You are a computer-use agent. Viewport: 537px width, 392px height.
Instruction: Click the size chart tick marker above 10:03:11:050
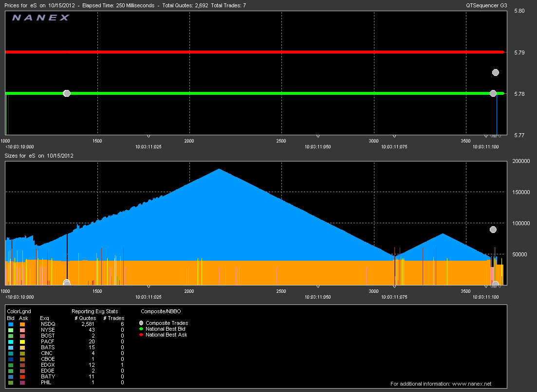click(318, 286)
